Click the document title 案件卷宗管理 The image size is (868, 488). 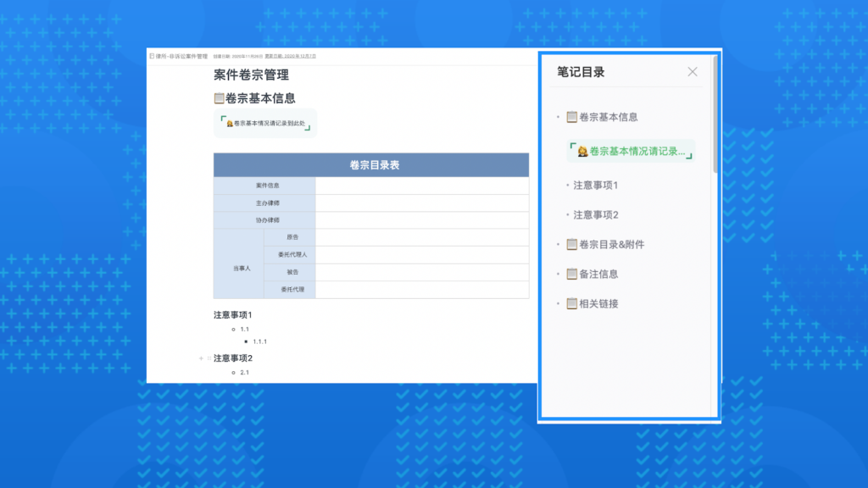click(x=251, y=75)
